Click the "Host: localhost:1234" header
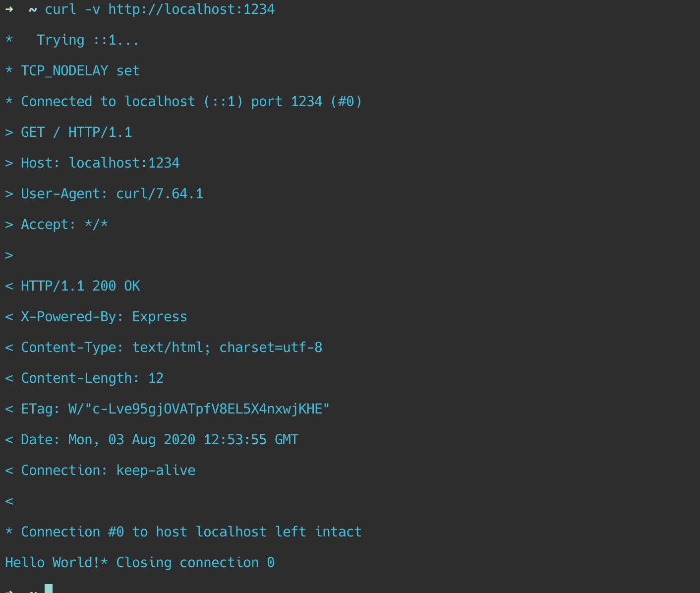Screen dimensions: 700x593 click(100, 163)
